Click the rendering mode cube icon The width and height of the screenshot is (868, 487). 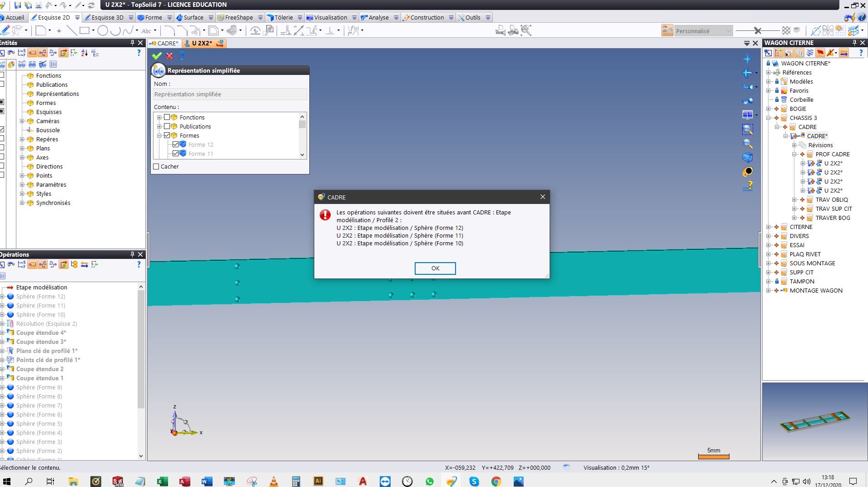(x=747, y=158)
